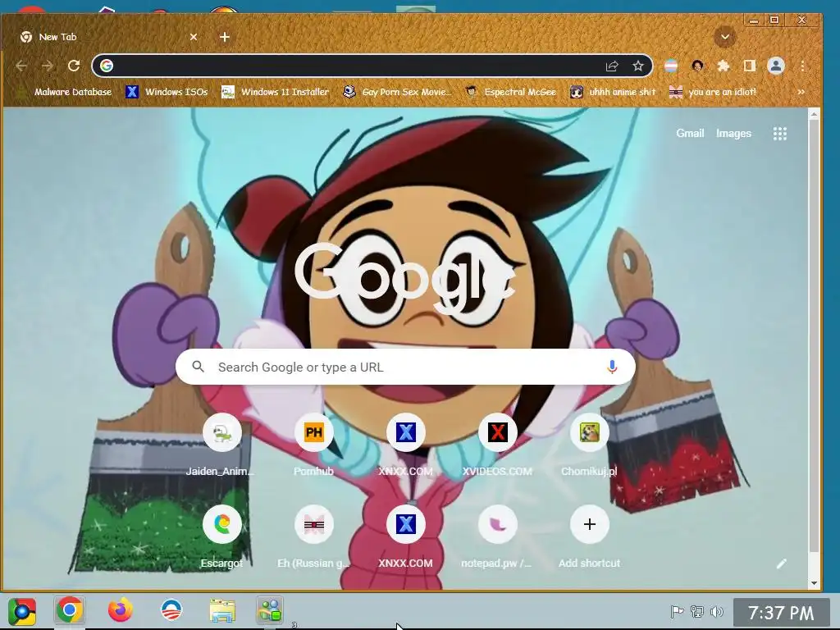Go back with the back arrow
The width and height of the screenshot is (840, 630).
pos(21,66)
